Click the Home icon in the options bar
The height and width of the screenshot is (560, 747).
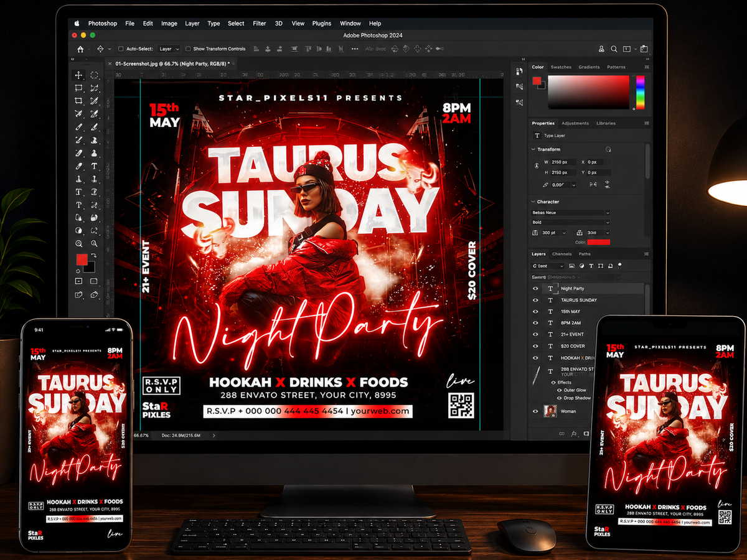[80, 49]
